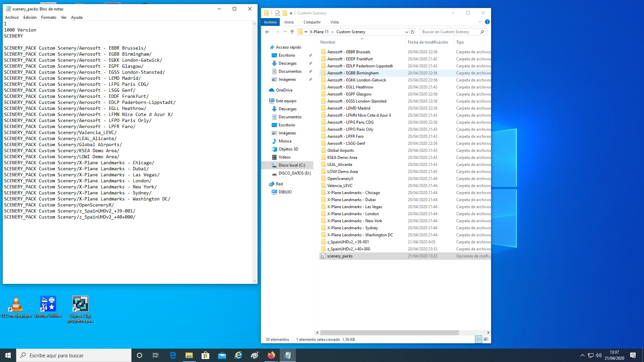The width and height of the screenshot is (644, 362).
Task: Select Este equipo in navigation pane
Action: [286, 101]
